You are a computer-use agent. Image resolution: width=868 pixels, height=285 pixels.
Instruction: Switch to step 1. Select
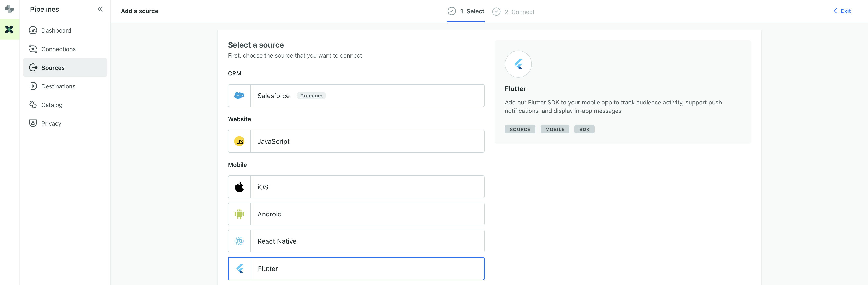(x=466, y=11)
